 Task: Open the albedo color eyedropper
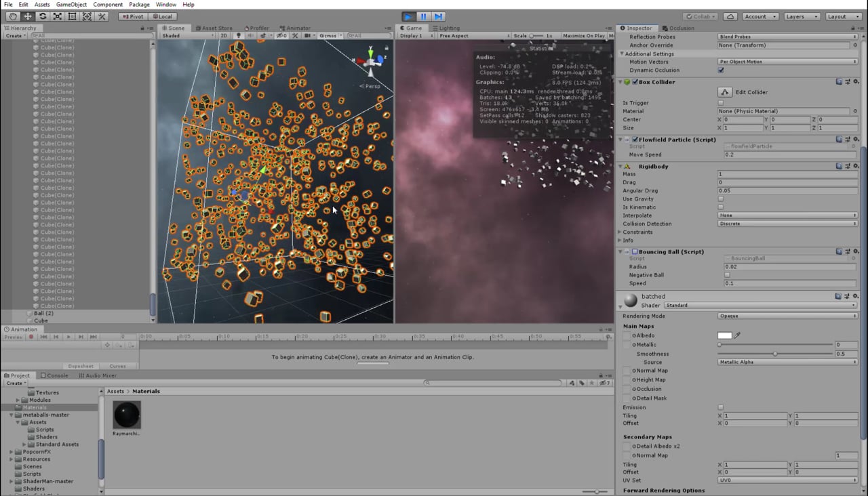pos(738,335)
